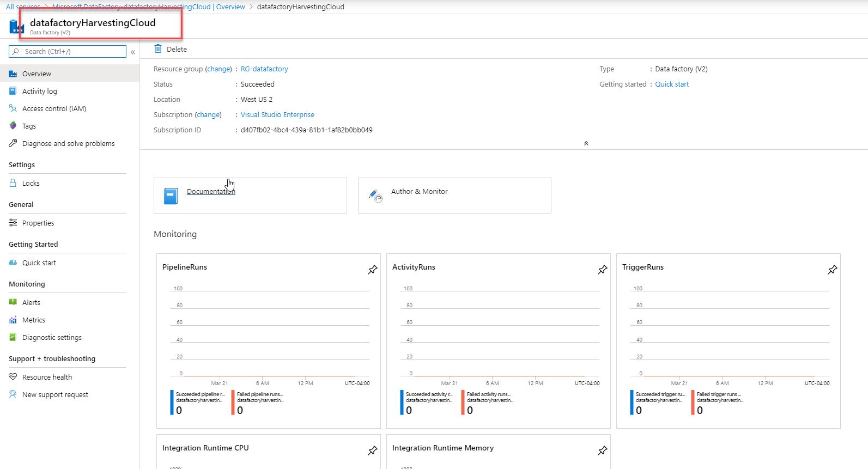The width and height of the screenshot is (868, 469).
Task: Click the Delete trash can icon
Action: pyautogui.click(x=158, y=49)
